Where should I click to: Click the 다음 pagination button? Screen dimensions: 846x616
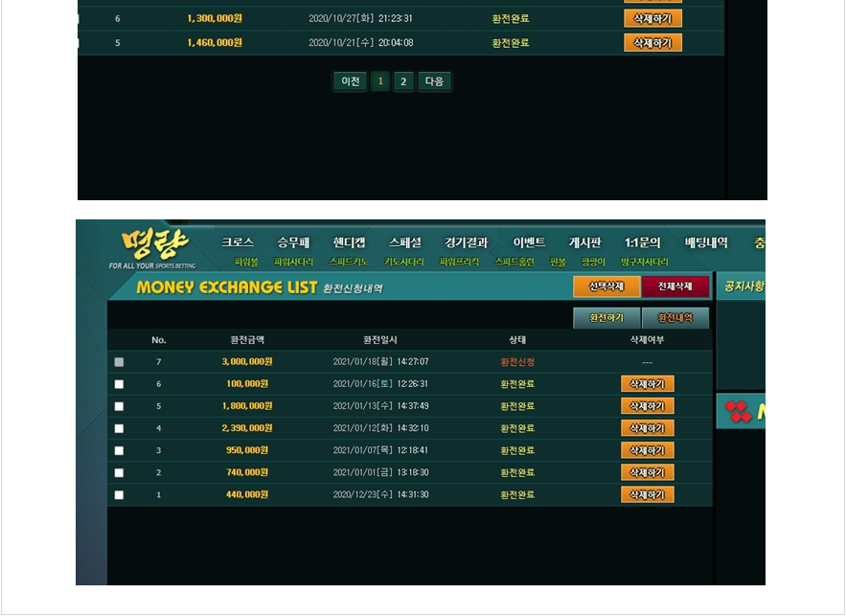coord(434,81)
